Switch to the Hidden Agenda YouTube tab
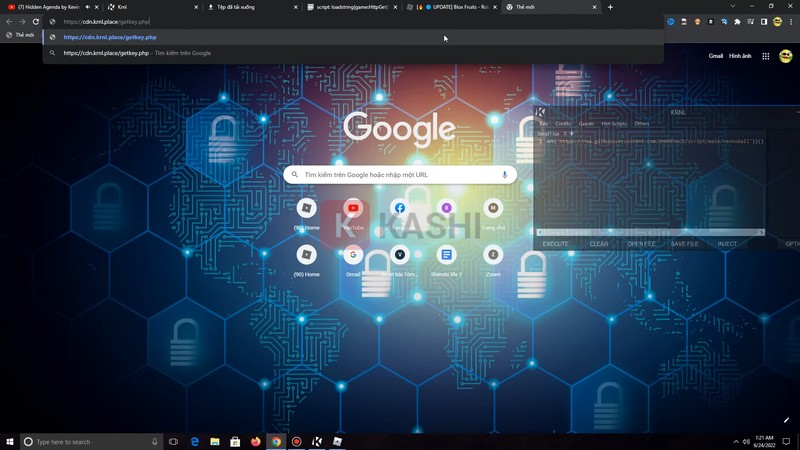The width and height of the screenshot is (800, 450). coord(48,7)
